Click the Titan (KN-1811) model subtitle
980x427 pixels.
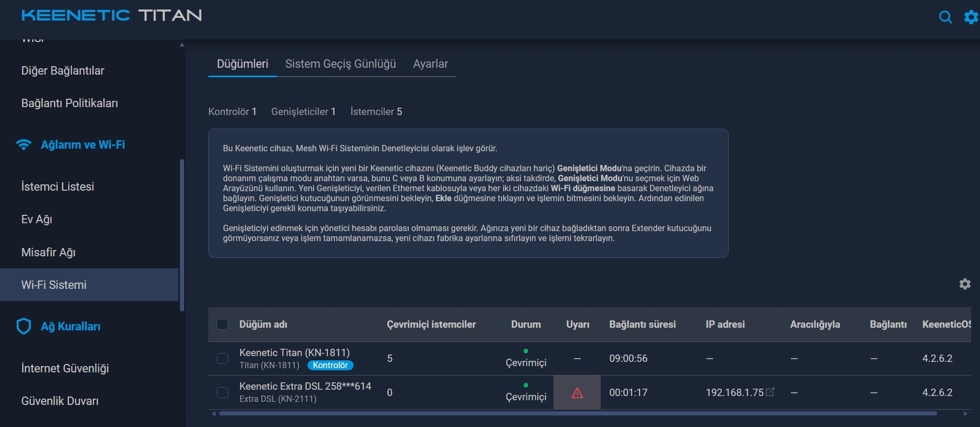coord(269,365)
